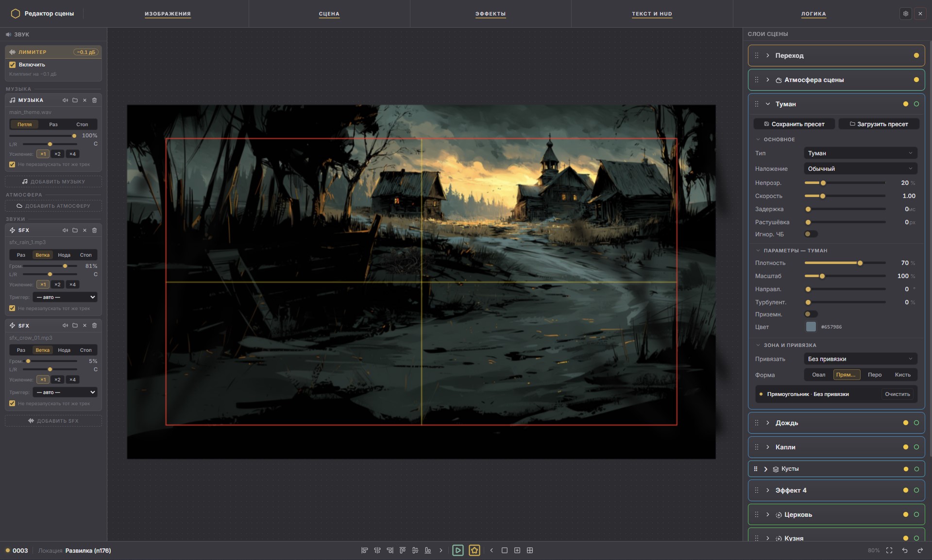Expand the "Дождь" layer
Screen dimensions: 932x560
pos(768,423)
